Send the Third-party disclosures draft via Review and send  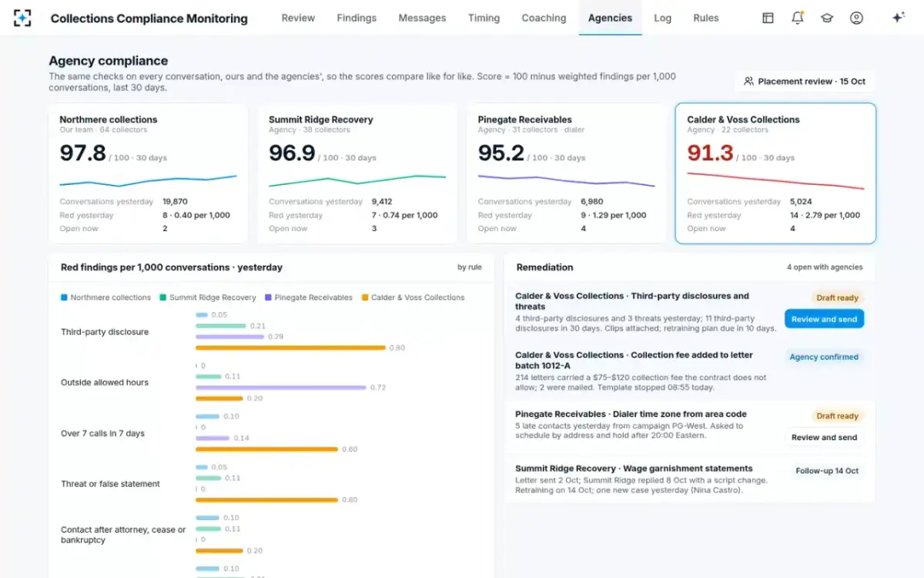point(824,319)
